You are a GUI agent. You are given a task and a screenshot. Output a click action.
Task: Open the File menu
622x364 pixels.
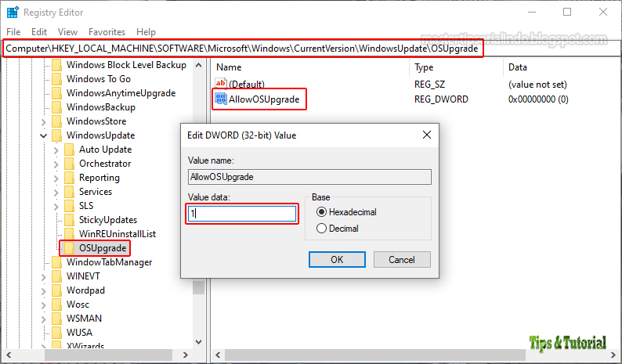[13, 32]
